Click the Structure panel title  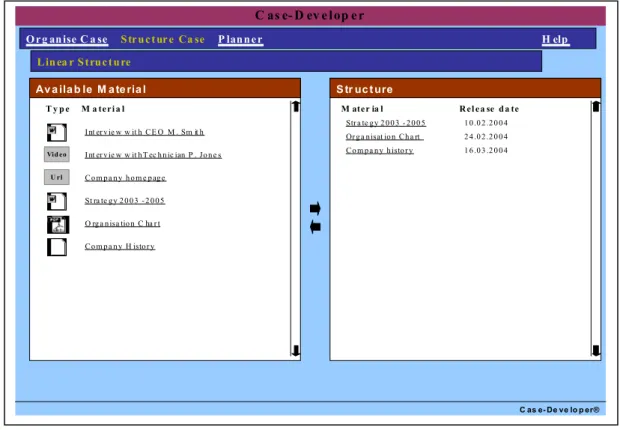point(364,89)
